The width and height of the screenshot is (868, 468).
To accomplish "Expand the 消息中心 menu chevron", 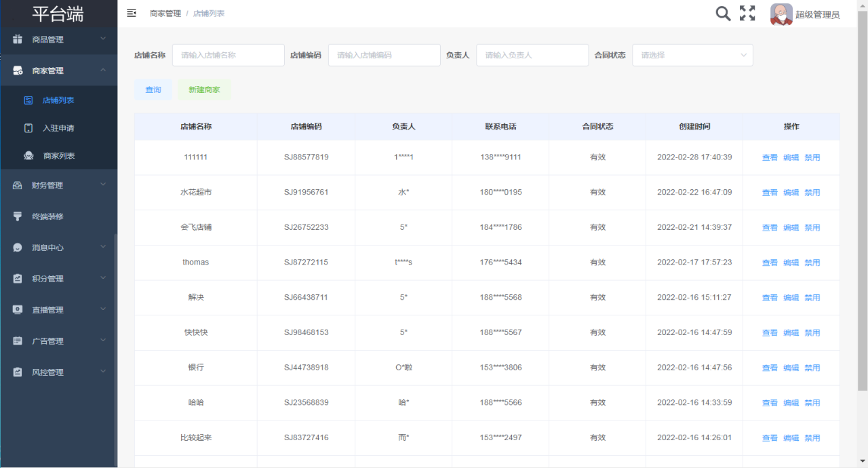I will [103, 248].
